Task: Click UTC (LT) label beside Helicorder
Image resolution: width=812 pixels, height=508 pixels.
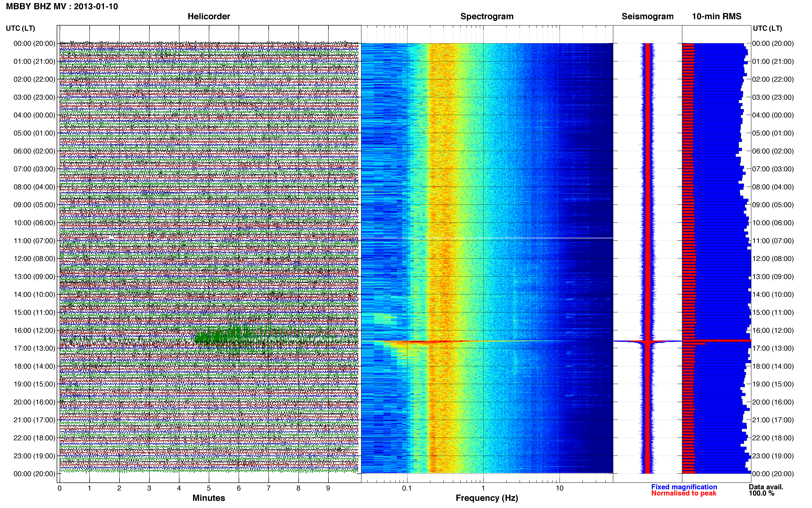Action: click(21, 28)
